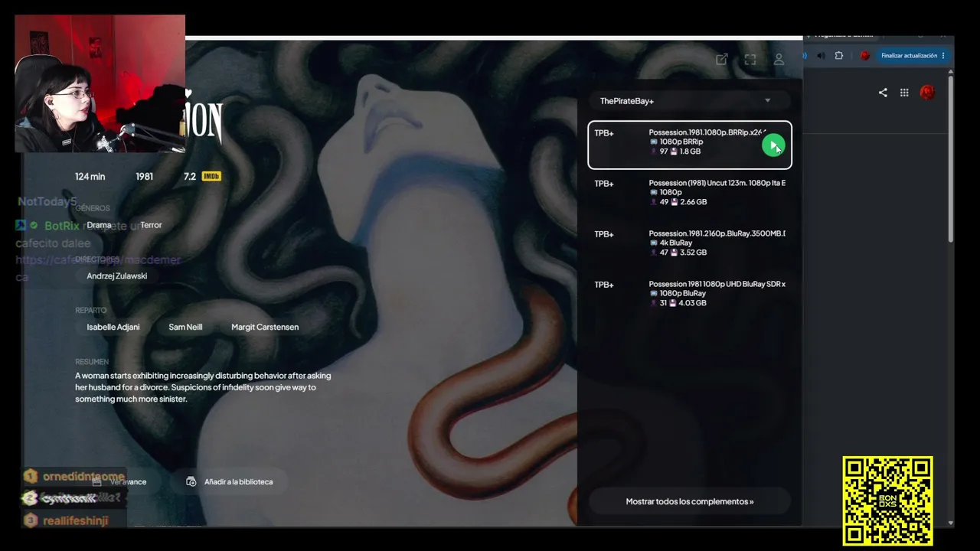The image size is (980, 551).
Task: Open cast member Sam Neill
Action: click(185, 327)
